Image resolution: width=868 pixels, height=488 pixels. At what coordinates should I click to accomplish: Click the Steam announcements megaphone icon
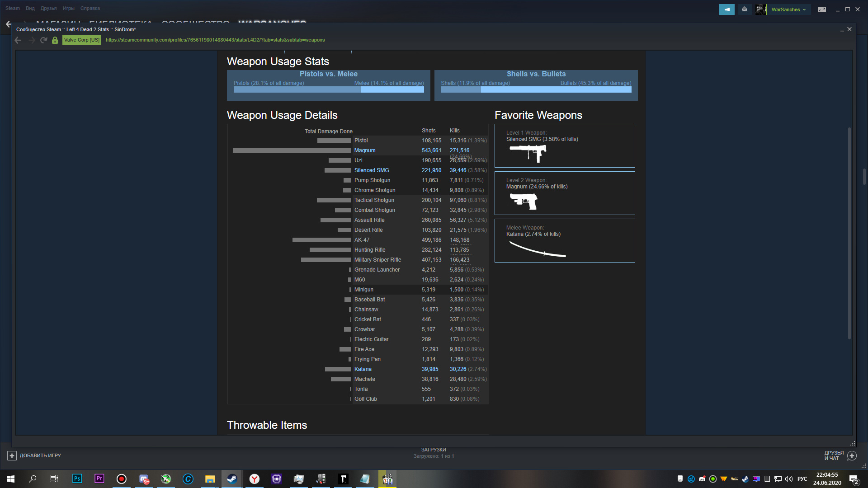pos(726,9)
